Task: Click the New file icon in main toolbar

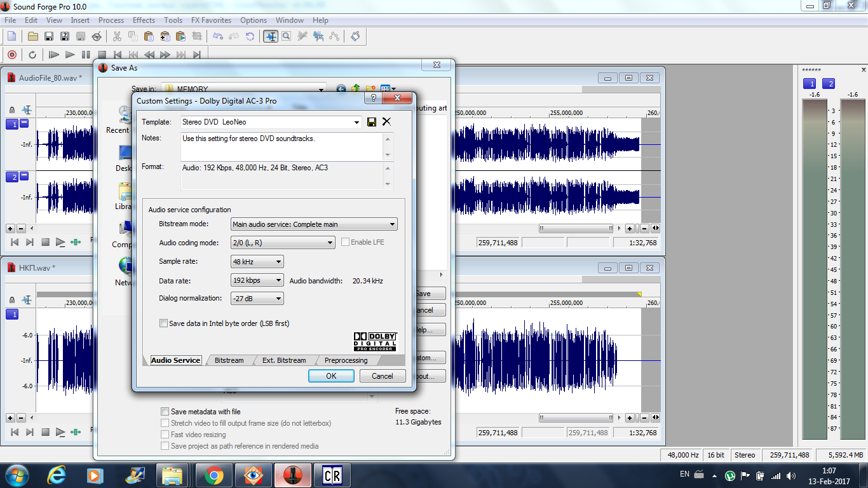Action: (11, 36)
